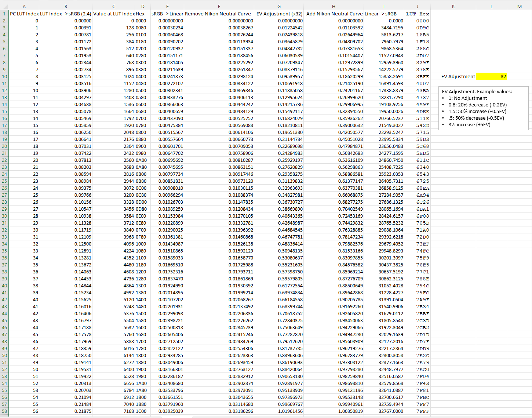Click cell with value 0.48836414
Screen dimensions: 532x418
pyautogui.click(x=279, y=244)
